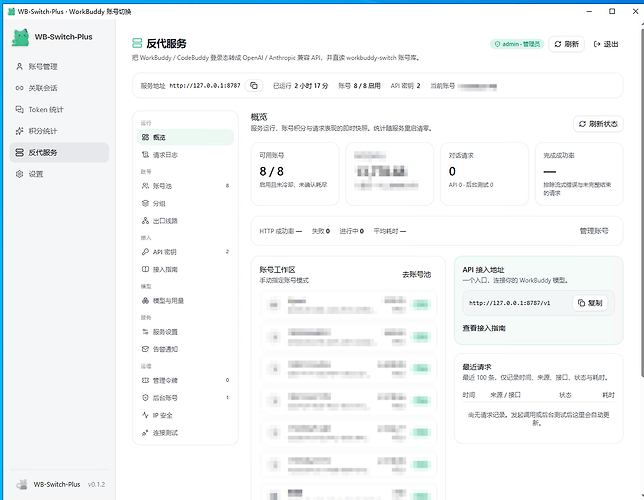Open Token 统计 in the left sidebar
The width and height of the screenshot is (644, 500).
(59, 110)
